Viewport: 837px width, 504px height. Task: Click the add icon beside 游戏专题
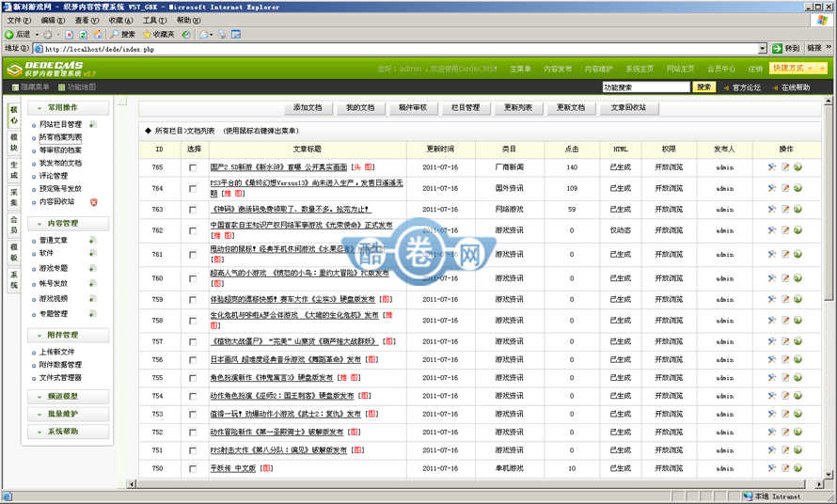[93, 268]
